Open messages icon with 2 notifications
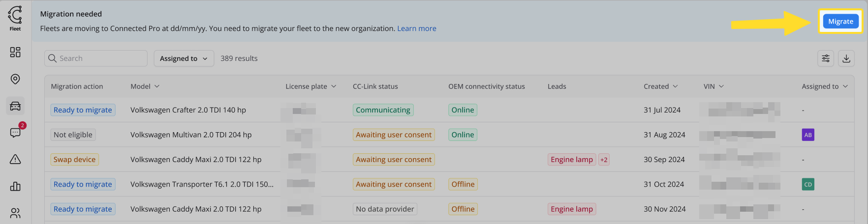This screenshot has width=868, height=224. point(16,132)
